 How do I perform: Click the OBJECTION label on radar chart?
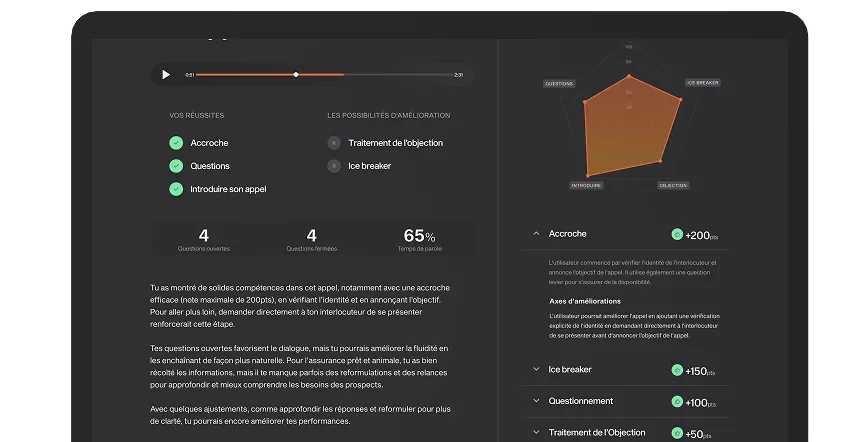click(673, 186)
